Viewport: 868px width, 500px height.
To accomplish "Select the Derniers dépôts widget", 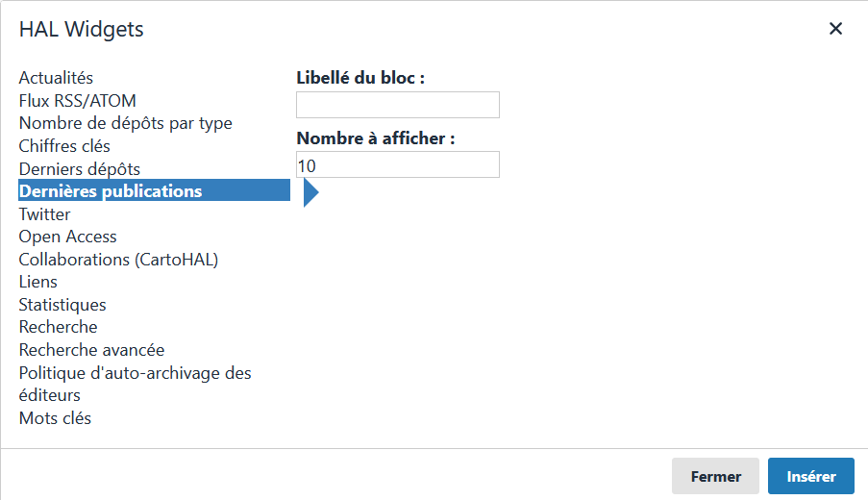I will [x=79, y=169].
